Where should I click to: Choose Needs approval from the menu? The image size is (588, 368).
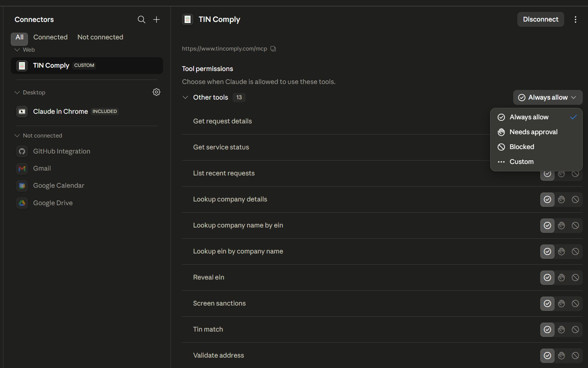pos(536,132)
